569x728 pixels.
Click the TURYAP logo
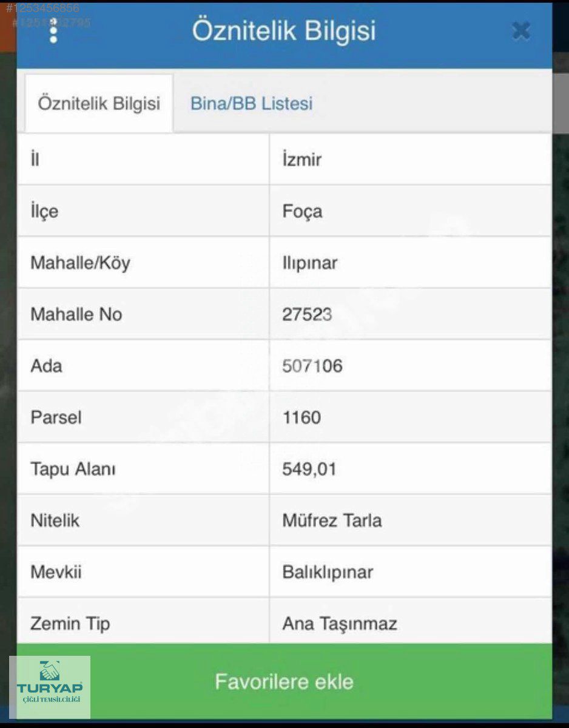[50, 687]
